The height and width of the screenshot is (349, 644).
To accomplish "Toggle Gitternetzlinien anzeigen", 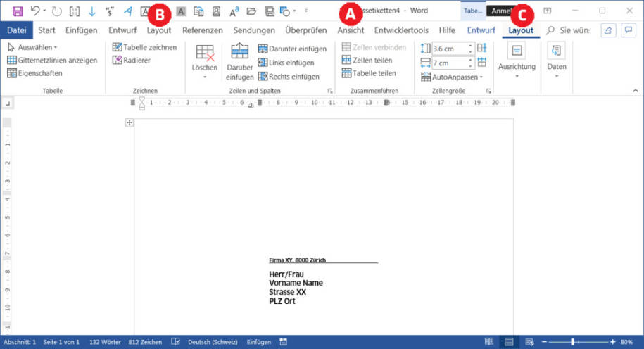I will [x=53, y=61].
